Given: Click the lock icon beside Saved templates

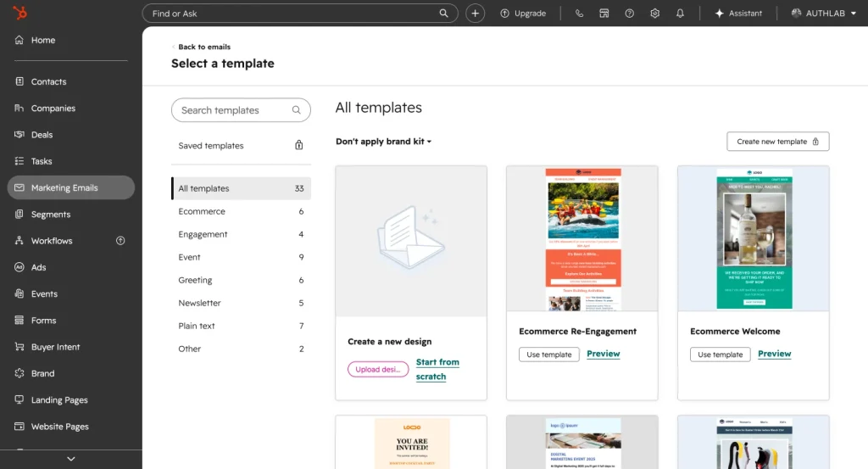Looking at the screenshot, I should pyautogui.click(x=299, y=145).
